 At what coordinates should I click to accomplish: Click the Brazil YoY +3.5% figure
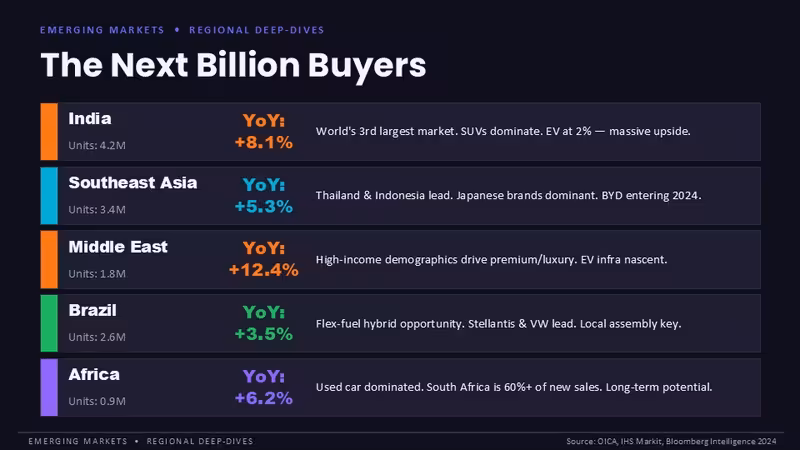tap(264, 323)
